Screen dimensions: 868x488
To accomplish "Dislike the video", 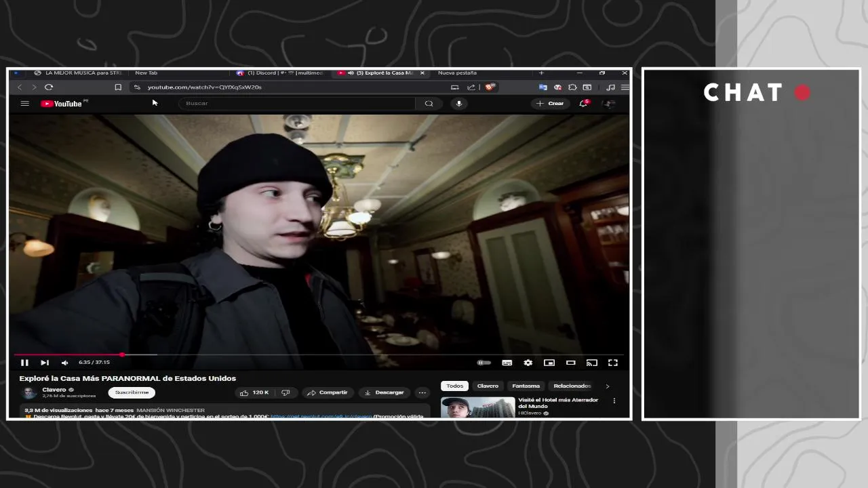I will [x=285, y=392].
